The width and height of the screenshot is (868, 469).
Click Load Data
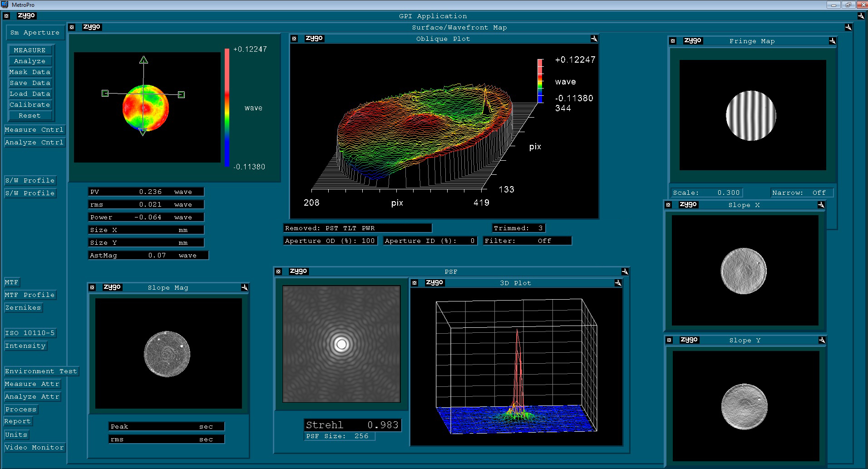pos(30,94)
